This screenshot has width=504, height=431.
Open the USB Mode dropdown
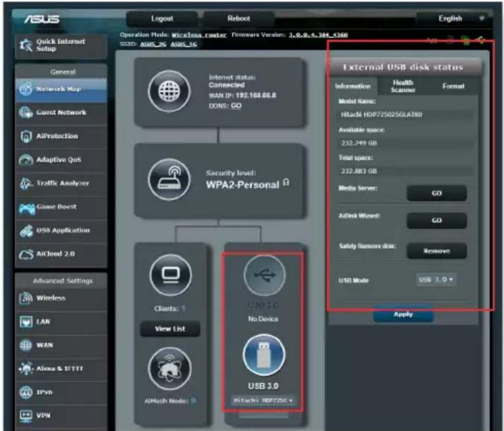click(x=436, y=280)
